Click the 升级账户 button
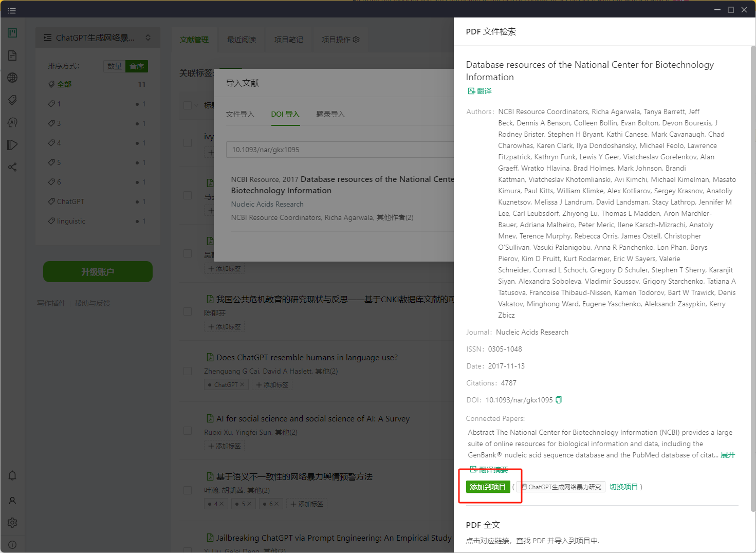This screenshot has width=756, height=553. point(98,271)
